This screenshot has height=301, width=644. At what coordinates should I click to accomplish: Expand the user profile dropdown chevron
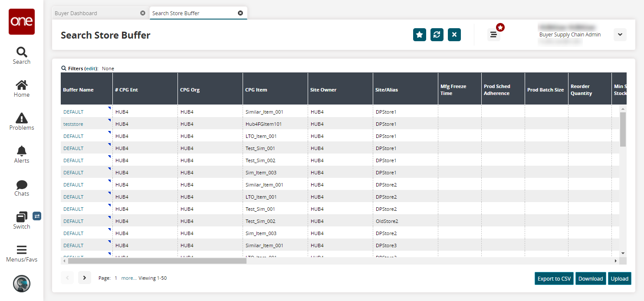click(620, 35)
